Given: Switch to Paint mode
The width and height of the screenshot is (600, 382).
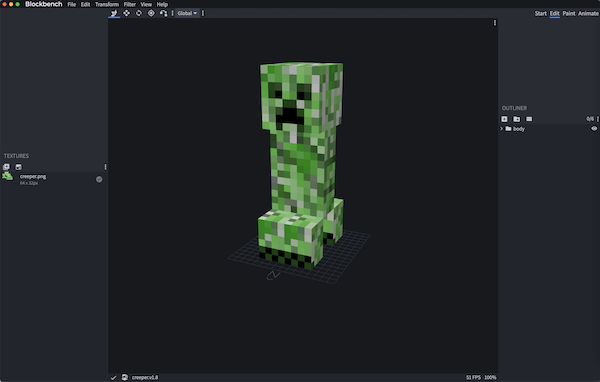Looking at the screenshot, I should coord(569,13).
